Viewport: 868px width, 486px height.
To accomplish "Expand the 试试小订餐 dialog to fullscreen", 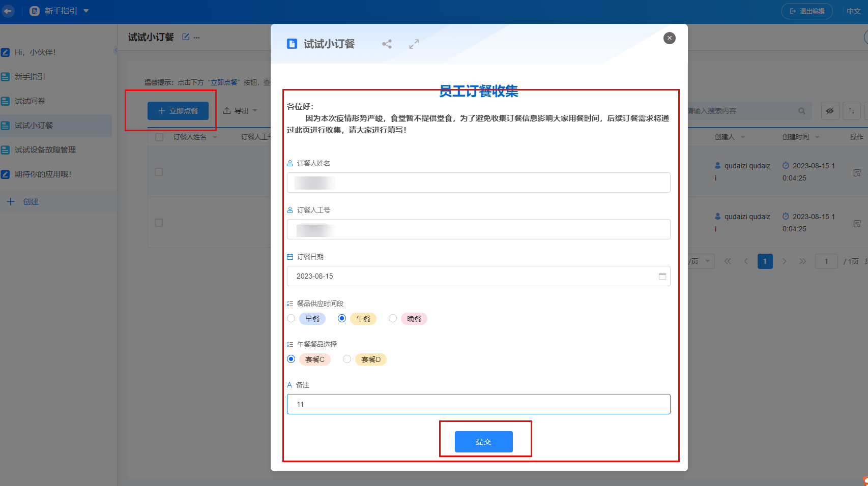I will click(x=414, y=44).
